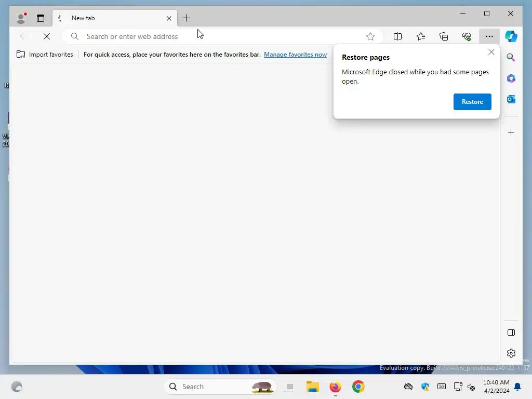Open Copilot sidebar
Screen dimensions: 532x399
[511, 36]
